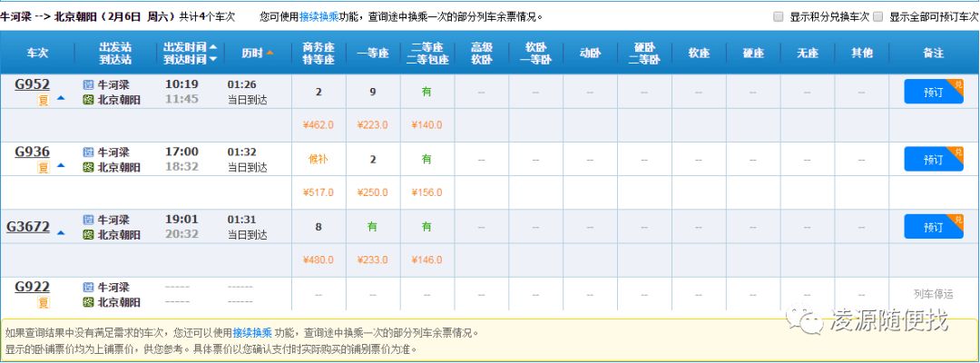Click the 车次 column header
980x363 pixels.
pyautogui.click(x=37, y=54)
